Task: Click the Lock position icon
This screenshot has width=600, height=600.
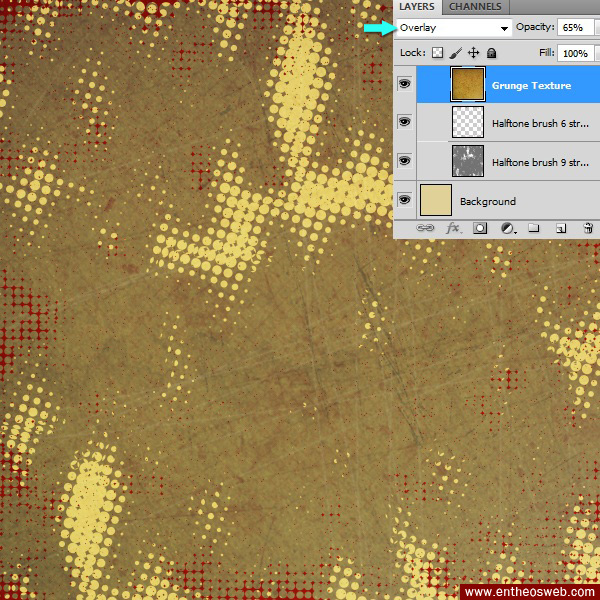Action: pyautogui.click(x=474, y=53)
